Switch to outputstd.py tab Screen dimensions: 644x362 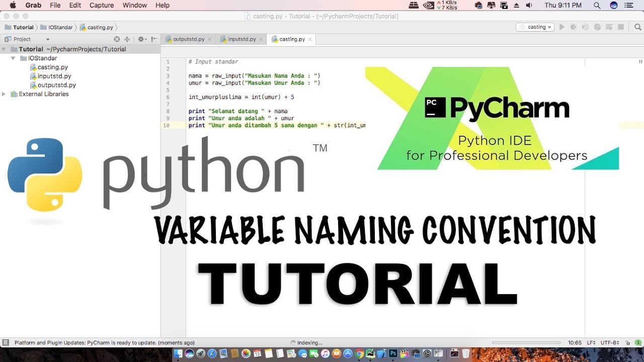click(x=189, y=39)
